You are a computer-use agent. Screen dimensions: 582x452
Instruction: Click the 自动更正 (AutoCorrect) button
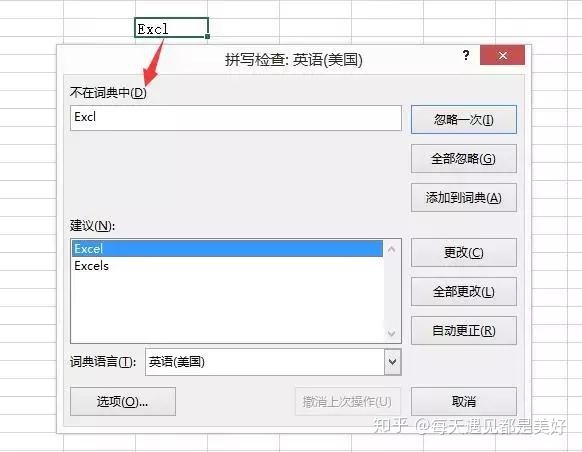tap(464, 330)
